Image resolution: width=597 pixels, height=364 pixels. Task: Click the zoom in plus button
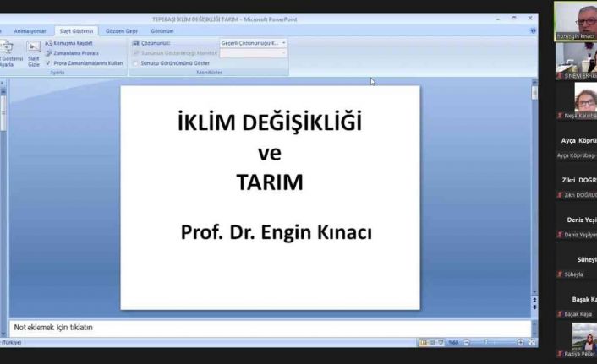coord(520,343)
